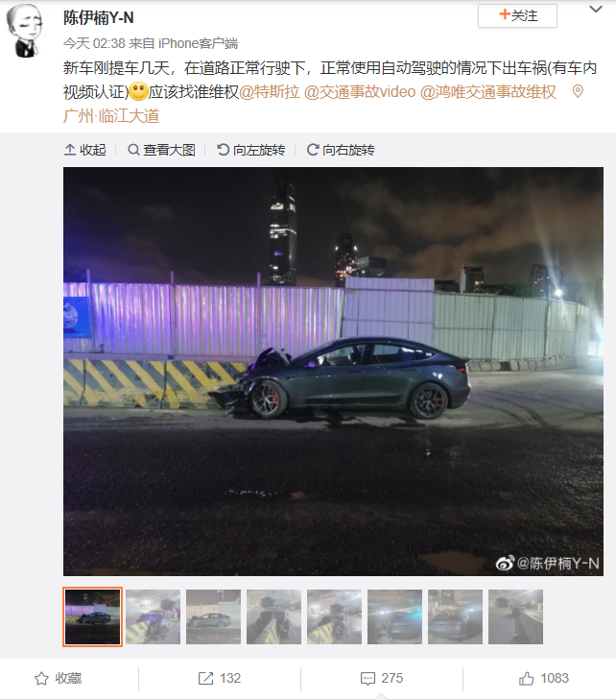Open the @鸿唯交通事故维权 mention link
The height and width of the screenshot is (700, 616).
click(488, 92)
